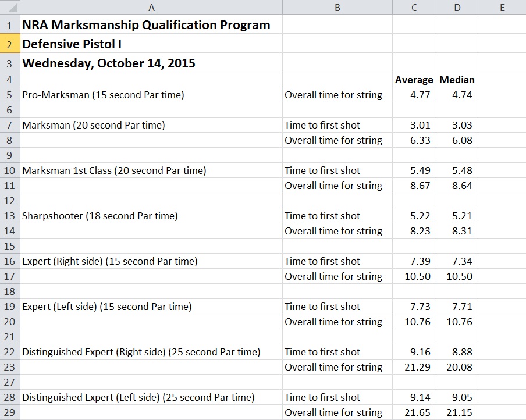Click row 23 header above hidden rows
The height and width of the screenshot is (420, 526).
[x=9, y=367]
